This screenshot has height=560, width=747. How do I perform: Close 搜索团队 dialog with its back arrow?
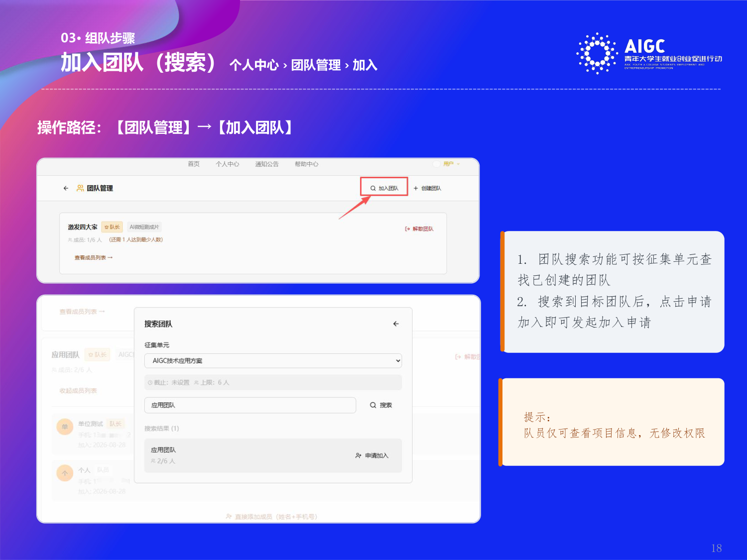pyautogui.click(x=396, y=324)
